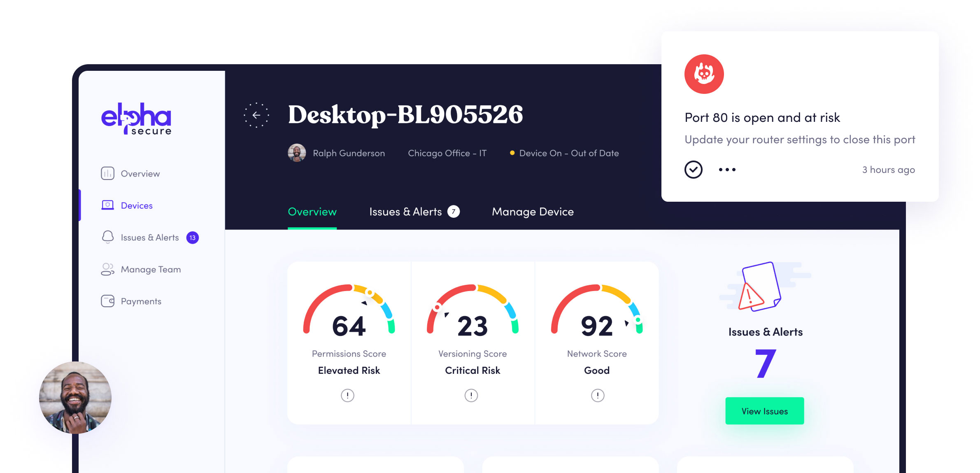
Task: Click the View Issues button
Action: pos(764,410)
